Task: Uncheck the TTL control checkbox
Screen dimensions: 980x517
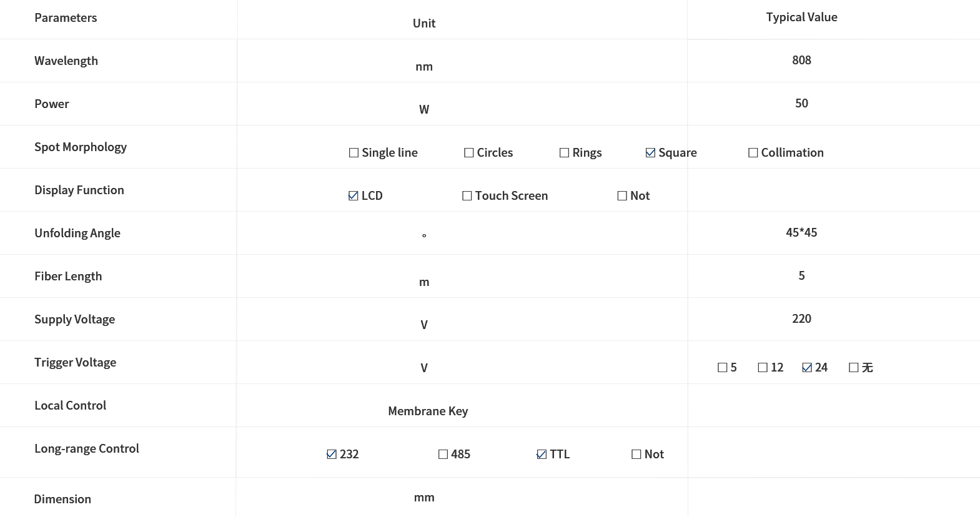Action: pos(542,455)
